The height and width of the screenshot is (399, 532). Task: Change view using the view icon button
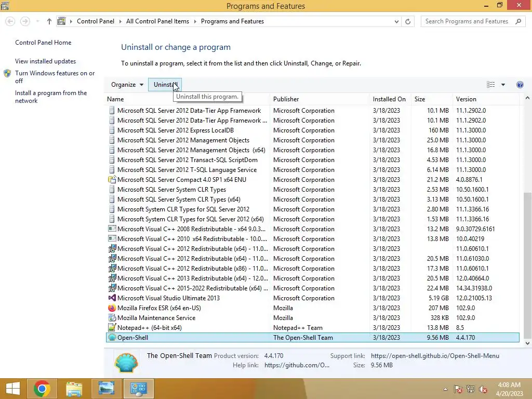[x=490, y=85]
